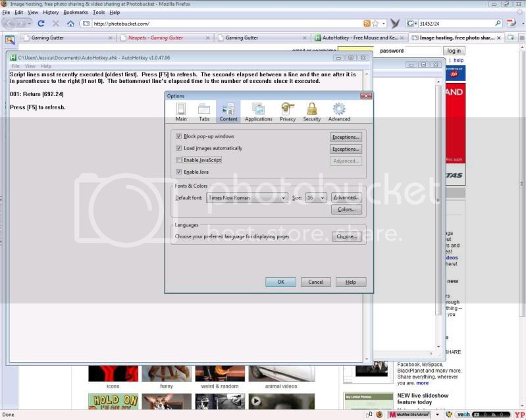The height and width of the screenshot is (420, 526).
Task: Select the Advanced gear panel
Action: 339,111
